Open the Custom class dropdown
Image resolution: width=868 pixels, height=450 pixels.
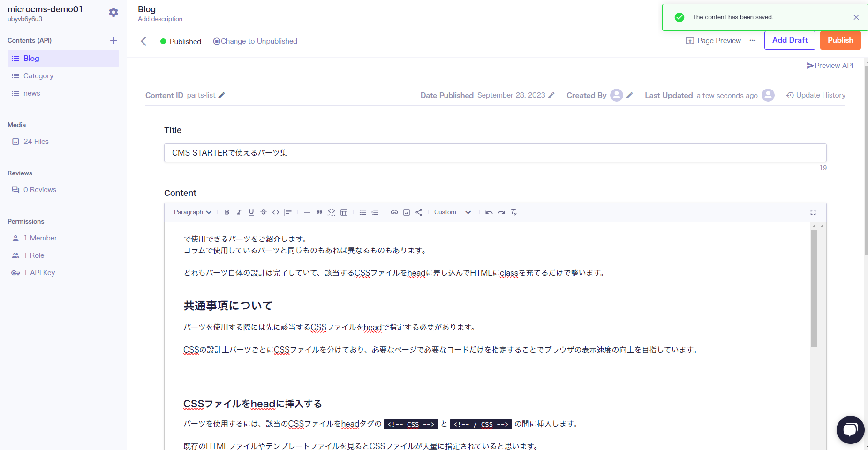click(452, 212)
